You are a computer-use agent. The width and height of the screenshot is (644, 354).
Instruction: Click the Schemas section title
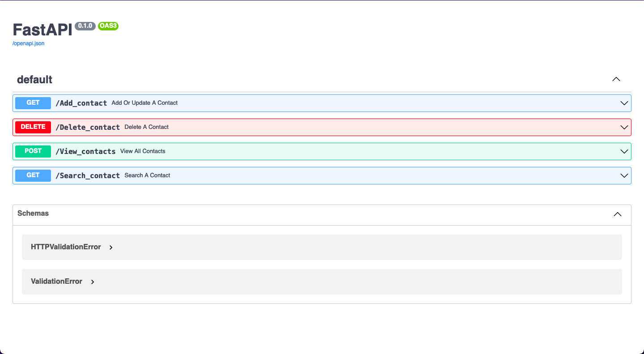click(33, 213)
